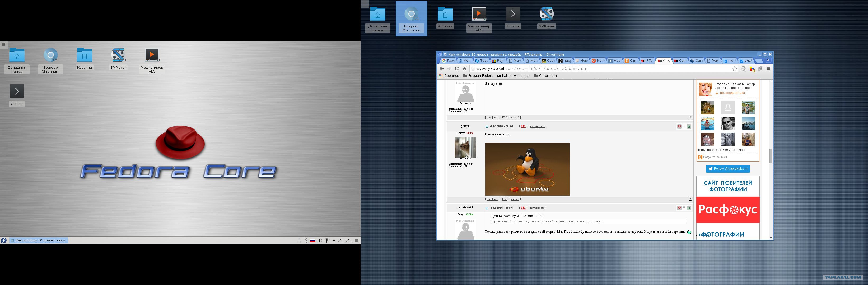This screenshot has height=285, width=868.
Task: Click the Chromium address bar
Action: tap(604, 69)
